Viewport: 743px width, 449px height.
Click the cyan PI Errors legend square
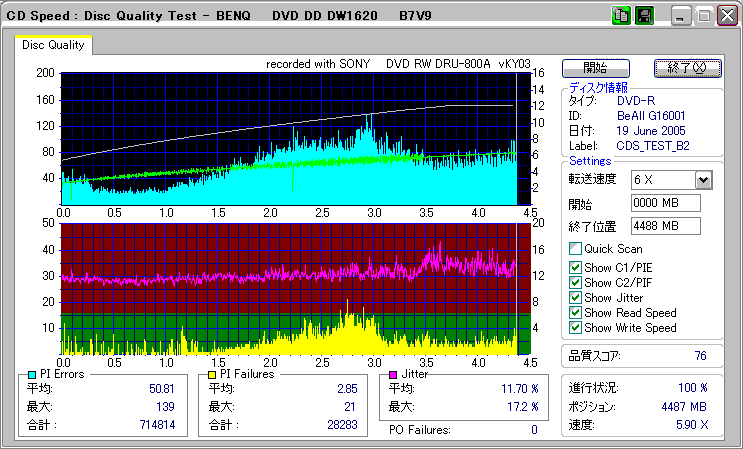(x=33, y=374)
